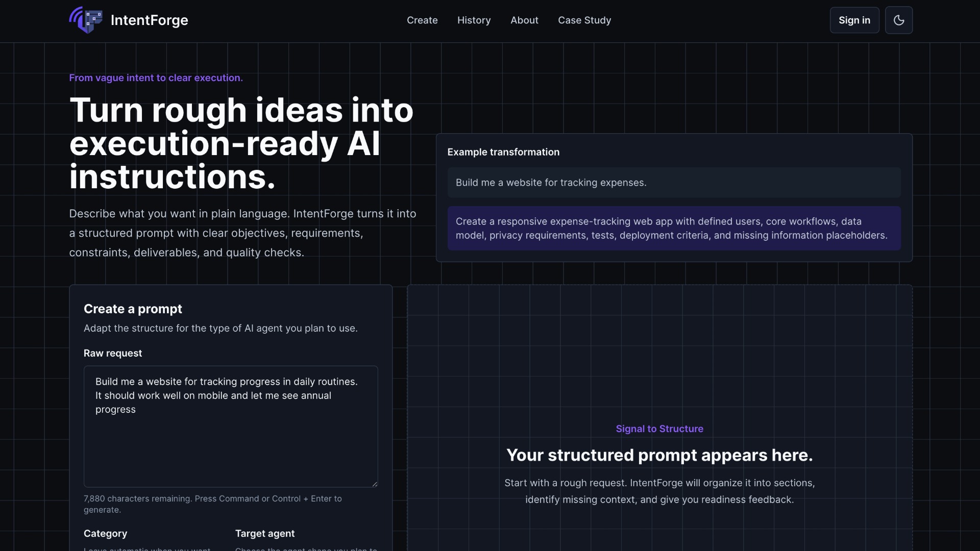The width and height of the screenshot is (980, 551).
Task: Click the "From vague intent to clear execution." tagline
Action: point(156,78)
